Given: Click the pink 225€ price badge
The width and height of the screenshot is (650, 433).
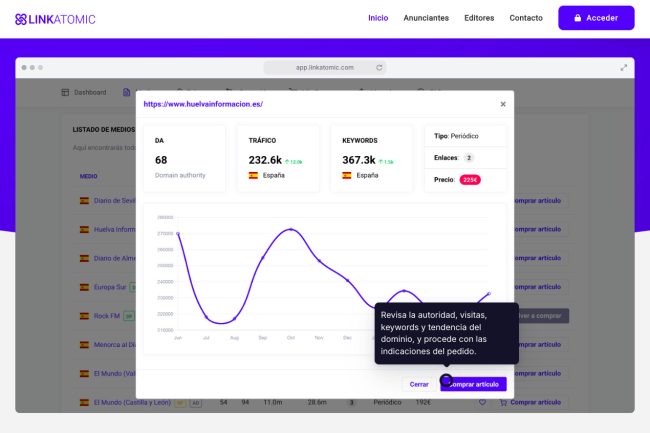Looking at the screenshot, I should (470, 180).
